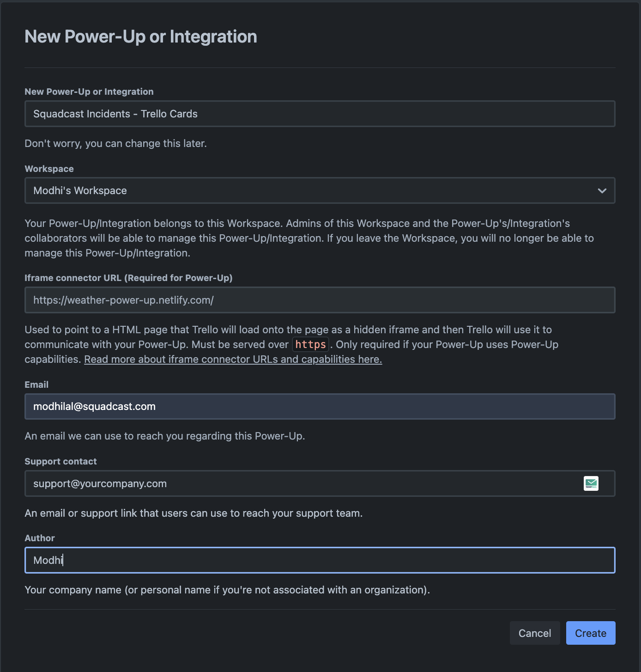Viewport: 641px width, 672px height.
Task: Open the iframe connector URLs documentation link
Action: (x=233, y=360)
